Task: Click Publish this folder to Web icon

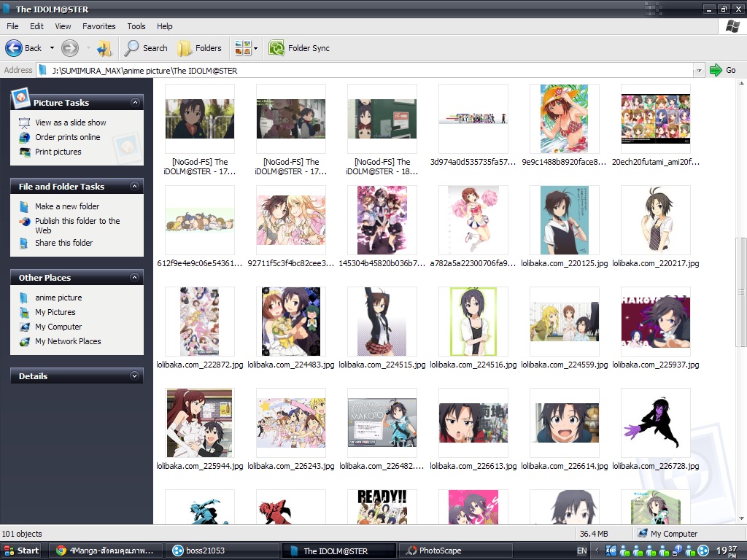Action: [24, 222]
